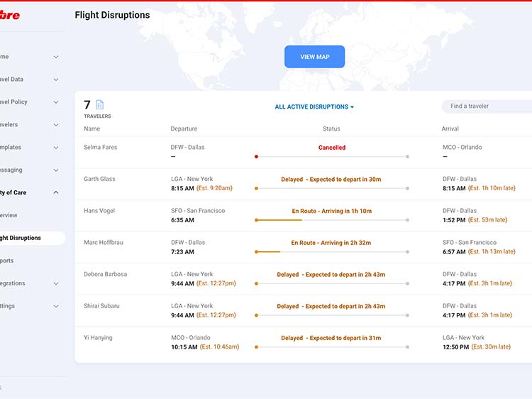The height and width of the screenshot is (399, 532).
Task: Expand the Travel Policy chevron
Action: point(56,102)
